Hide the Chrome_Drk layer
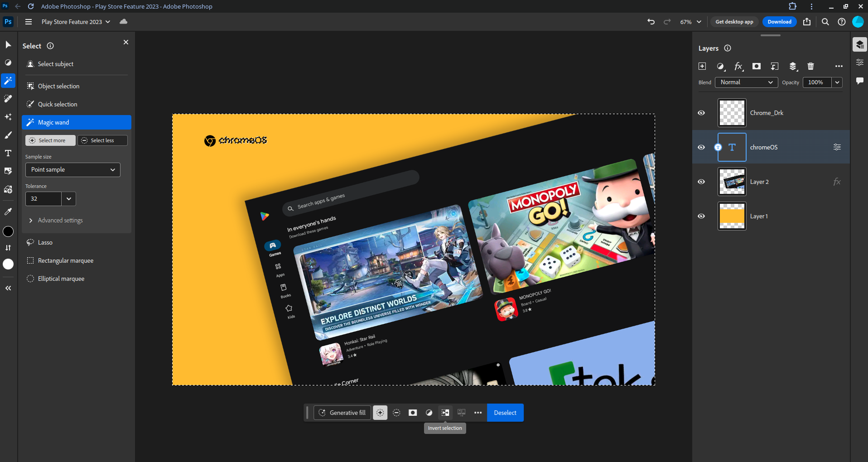Screen dimensions: 868x462 coord(701,113)
